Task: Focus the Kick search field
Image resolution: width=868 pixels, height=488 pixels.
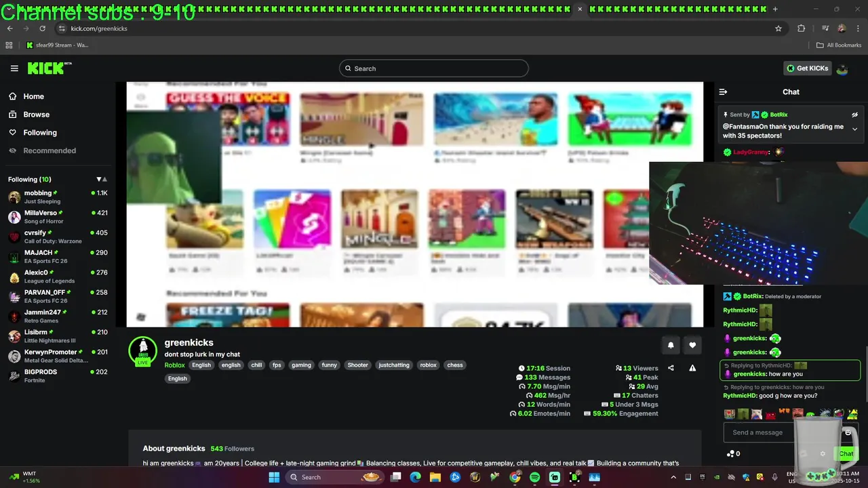Action: point(434,68)
